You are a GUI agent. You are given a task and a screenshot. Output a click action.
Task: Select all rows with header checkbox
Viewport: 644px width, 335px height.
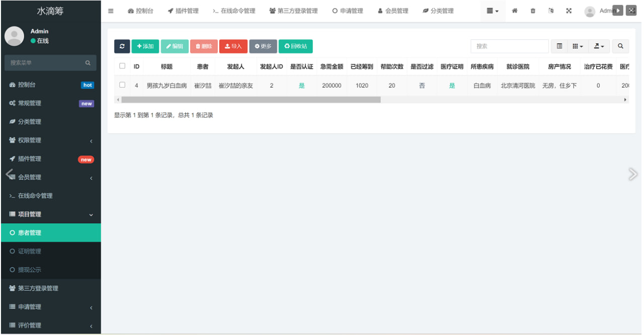pos(122,66)
